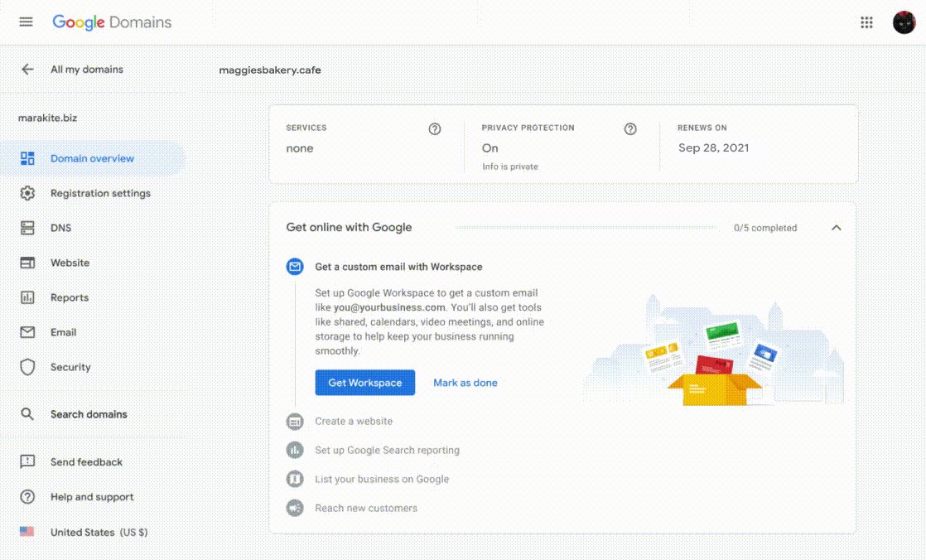
Task: Click the Privacy Protection On status
Action: [490, 147]
